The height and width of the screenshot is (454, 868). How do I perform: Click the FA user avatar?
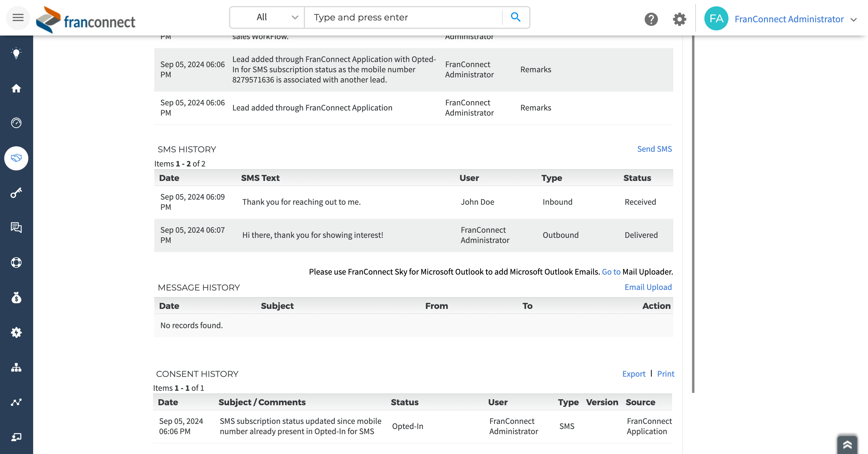pos(716,18)
